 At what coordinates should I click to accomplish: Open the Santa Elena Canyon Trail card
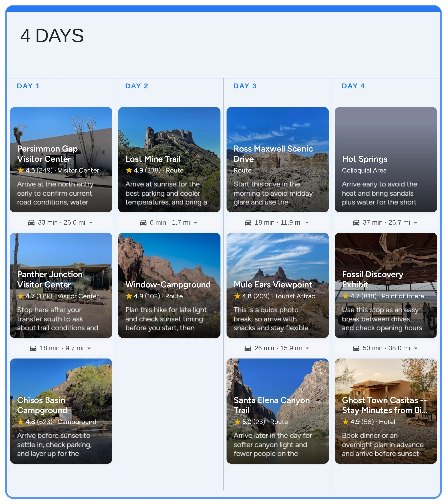coord(277,411)
